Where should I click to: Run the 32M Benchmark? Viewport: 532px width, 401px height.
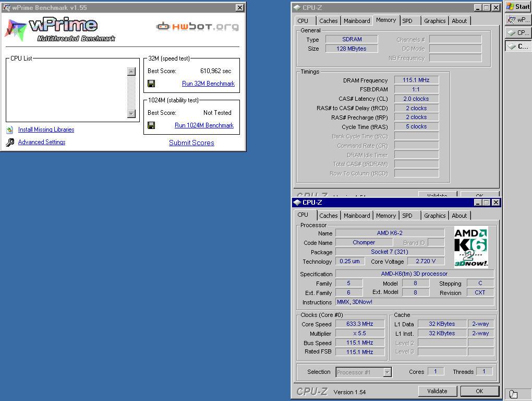(208, 84)
